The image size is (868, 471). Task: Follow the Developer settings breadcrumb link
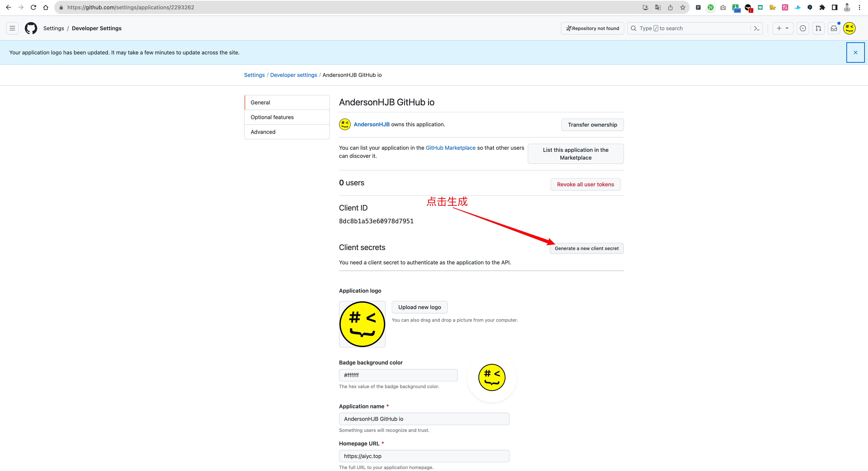point(294,75)
